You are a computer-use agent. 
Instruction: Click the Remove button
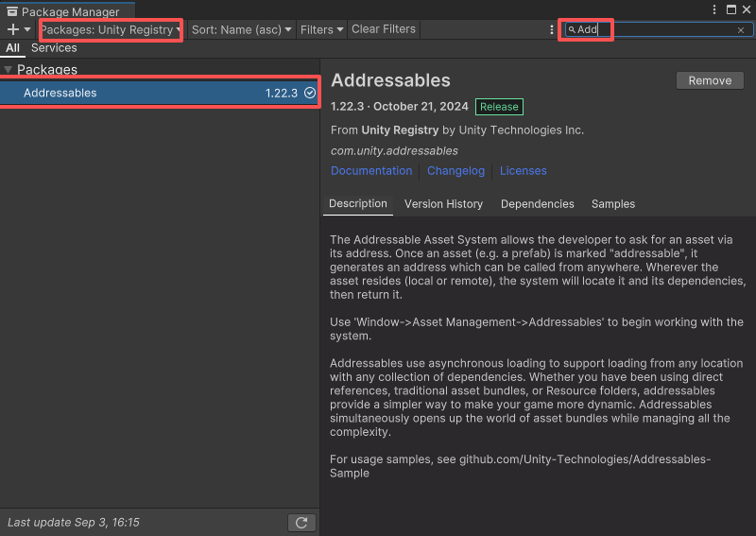(x=710, y=80)
